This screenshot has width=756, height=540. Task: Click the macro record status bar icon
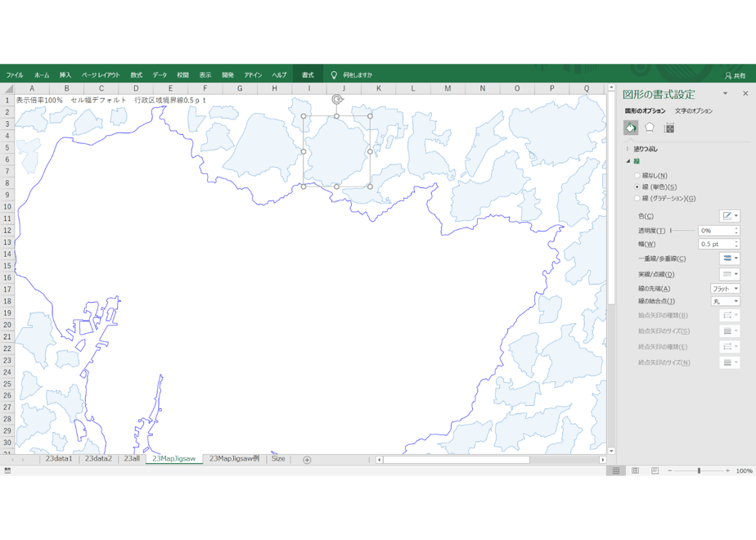tap(7, 470)
